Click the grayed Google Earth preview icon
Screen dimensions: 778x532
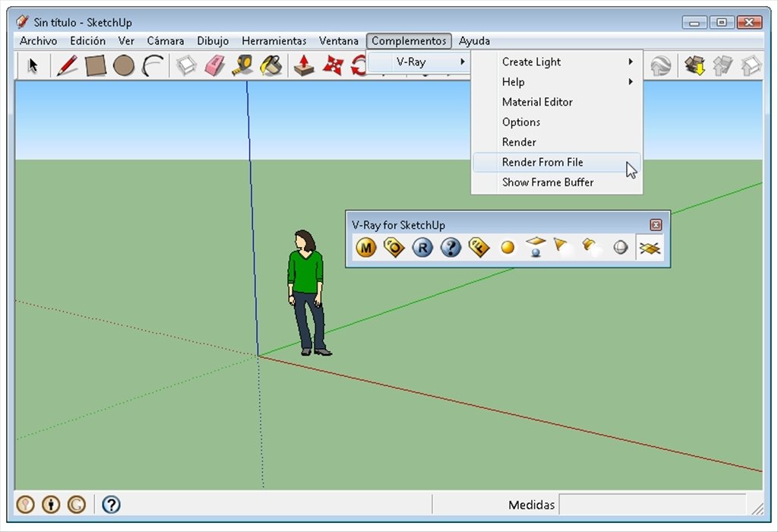tap(660, 65)
